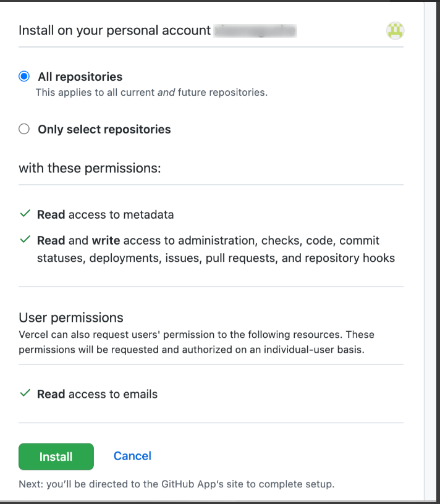Click the GitHub App's site setup note
Screen dimensions: 440x504
click(x=176, y=484)
